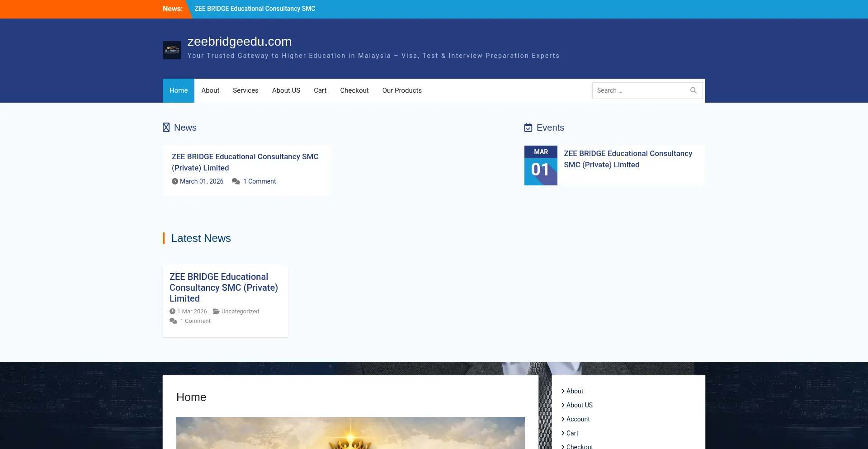Open the Cart menu item
868x449 pixels.
coord(320,90)
